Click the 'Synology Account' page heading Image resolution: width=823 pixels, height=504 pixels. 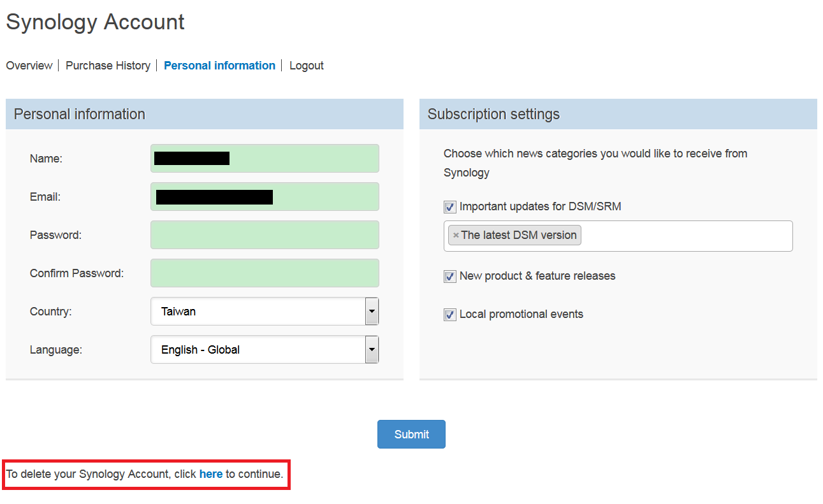tap(95, 22)
